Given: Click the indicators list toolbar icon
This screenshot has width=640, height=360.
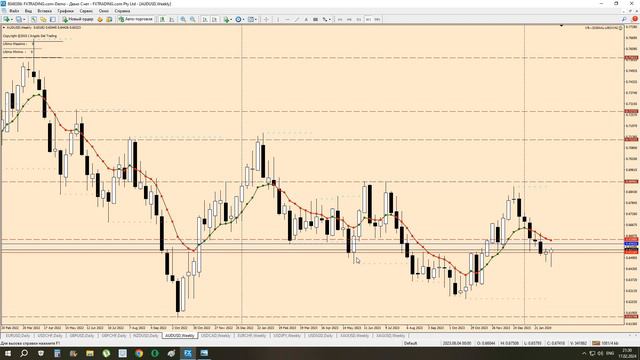Looking at the screenshot, I should tap(226, 19).
